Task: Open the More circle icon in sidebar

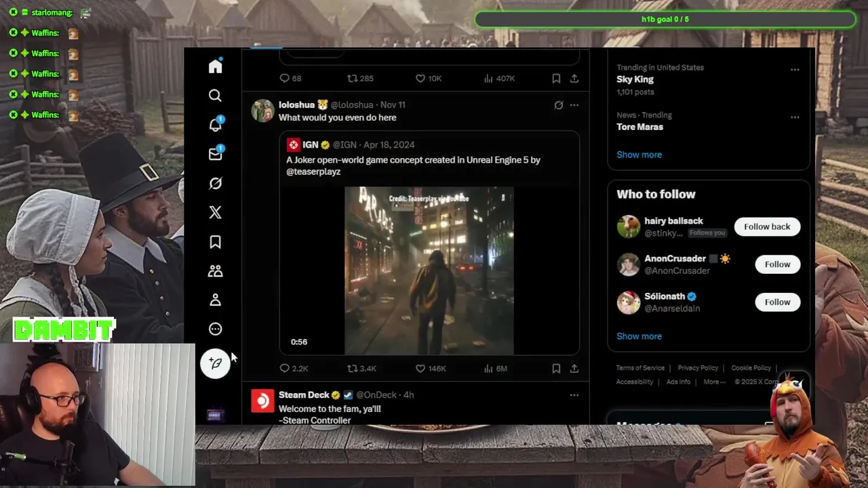Action: [215, 329]
